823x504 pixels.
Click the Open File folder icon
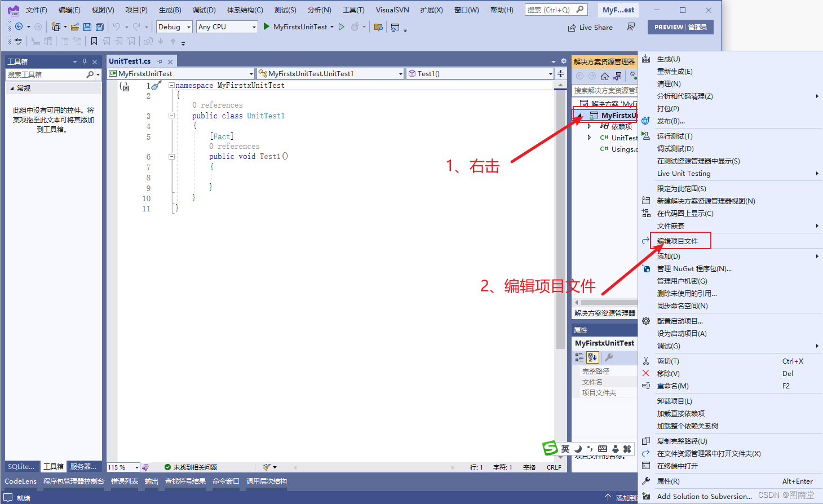[x=75, y=26]
